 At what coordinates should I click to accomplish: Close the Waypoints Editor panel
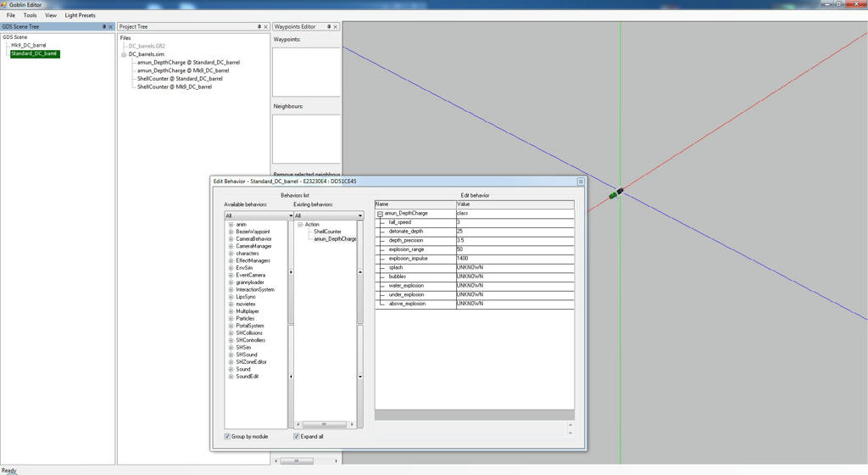tap(336, 26)
